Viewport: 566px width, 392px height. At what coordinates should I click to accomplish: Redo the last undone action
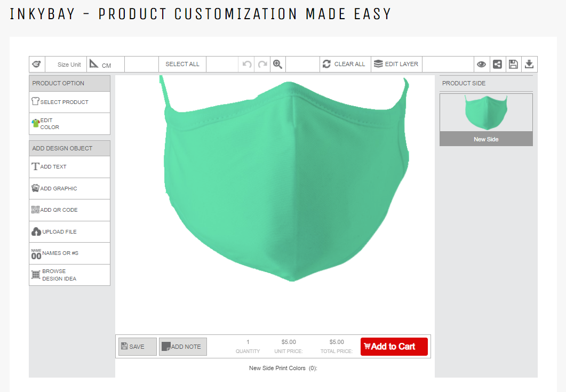click(262, 64)
